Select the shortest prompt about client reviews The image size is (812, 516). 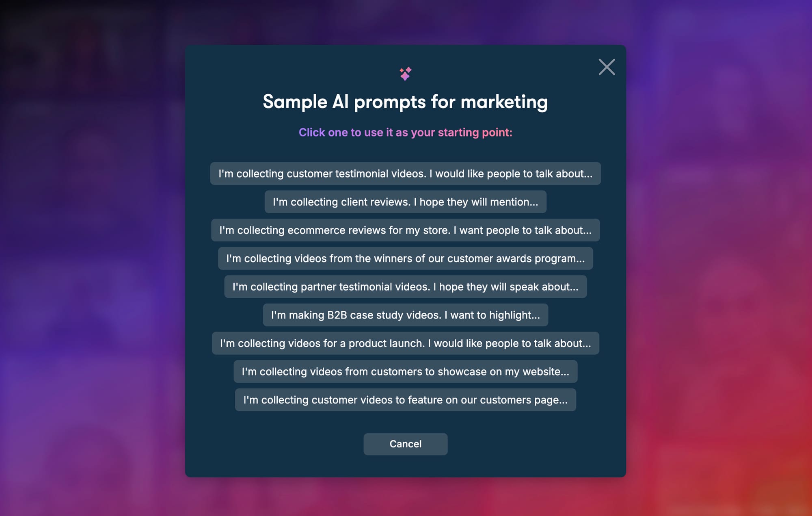(405, 202)
